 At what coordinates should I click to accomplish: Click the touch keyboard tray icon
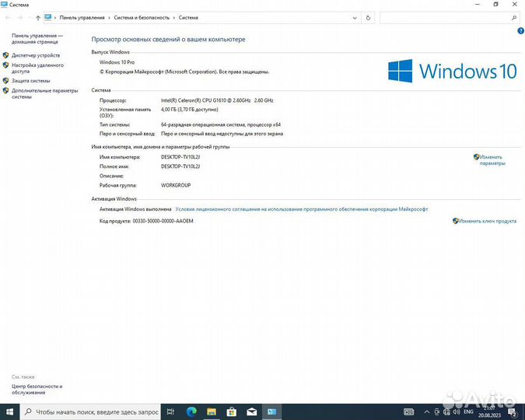409,412
